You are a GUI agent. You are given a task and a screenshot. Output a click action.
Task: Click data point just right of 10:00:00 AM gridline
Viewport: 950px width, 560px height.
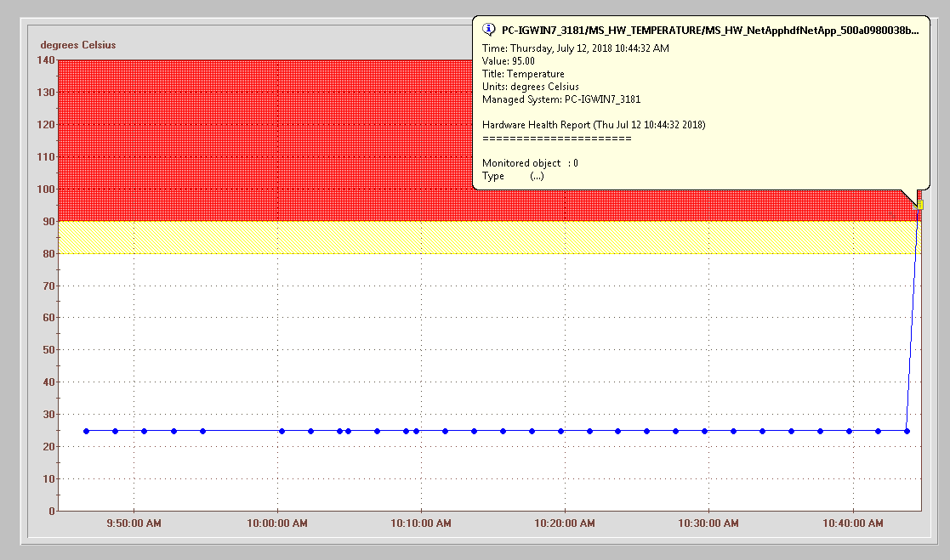click(x=282, y=431)
